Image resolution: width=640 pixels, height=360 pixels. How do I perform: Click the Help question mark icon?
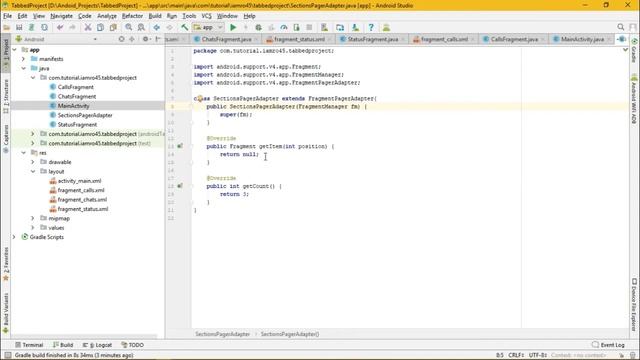(x=371, y=27)
